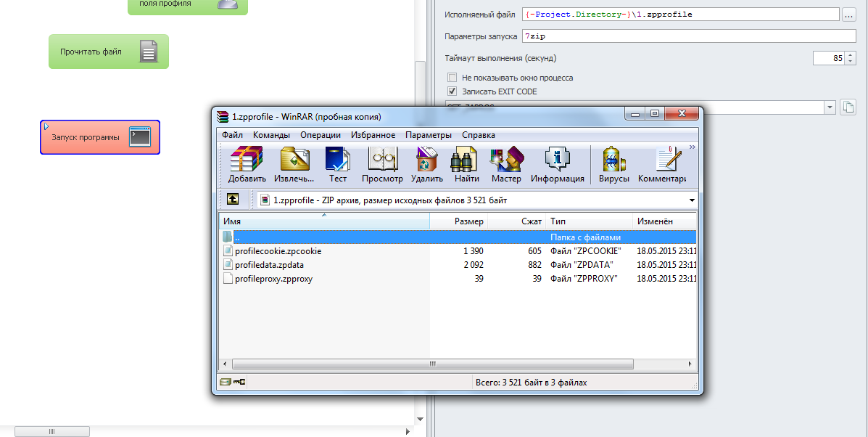
Task: Click the Добавить (Add) toolbar icon in WinRAR
Action: [x=247, y=165]
